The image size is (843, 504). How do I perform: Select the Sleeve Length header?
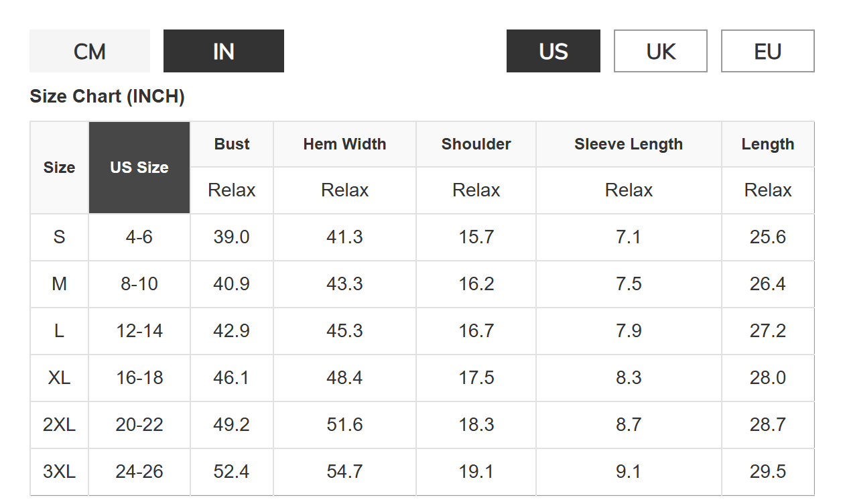tap(629, 144)
